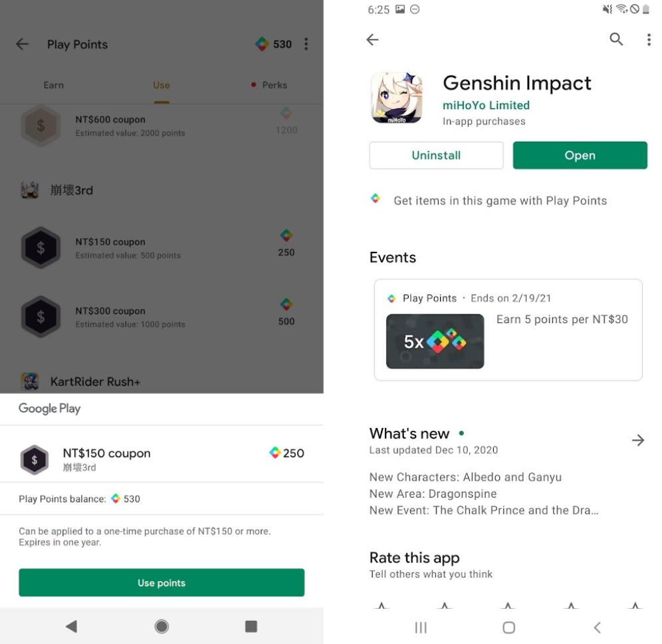The image size is (662, 644).
Task: Go back from Genshin Impact page
Action: (x=372, y=40)
